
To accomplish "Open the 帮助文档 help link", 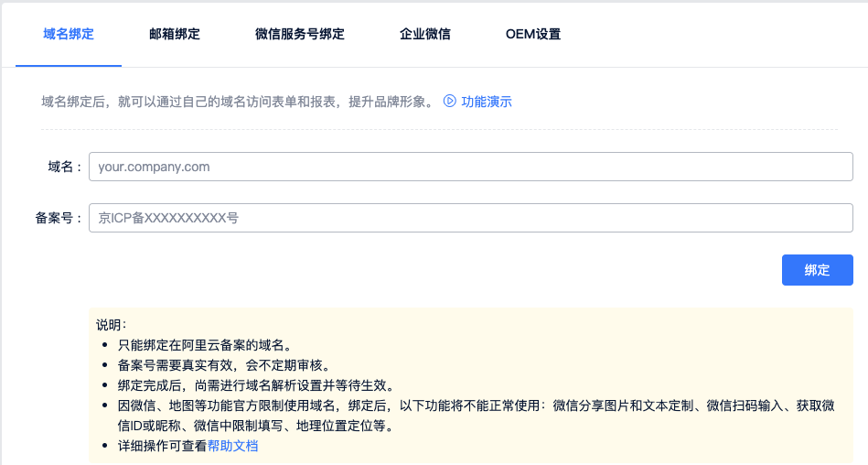I will (232, 446).
